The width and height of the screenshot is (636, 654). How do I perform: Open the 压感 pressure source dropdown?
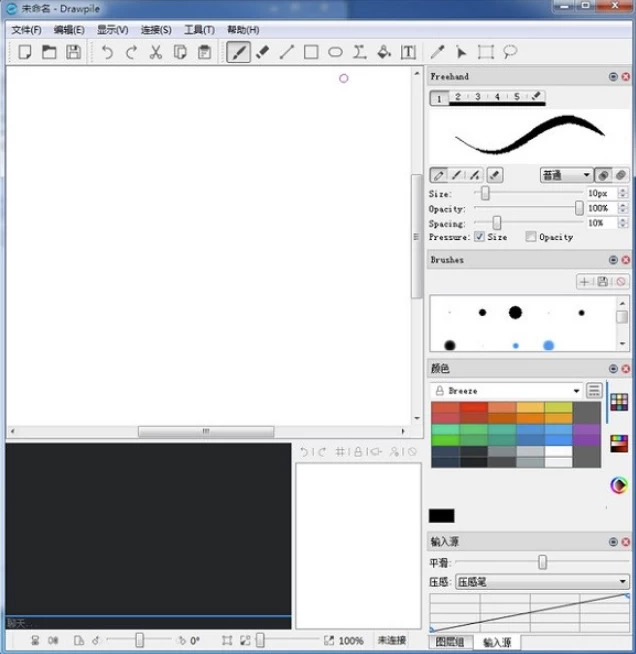(541, 581)
